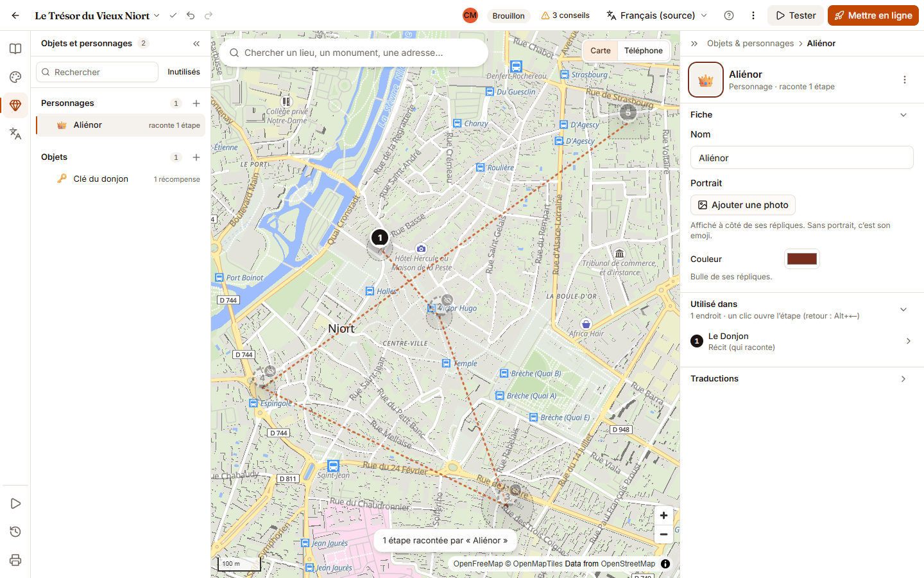Switch the map view to Téléphone
Viewport: 924px width, 578px height.
[644, 51]
